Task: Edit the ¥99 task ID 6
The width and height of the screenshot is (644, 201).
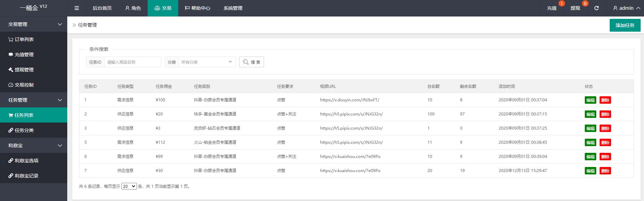Action: coord(591,157)
